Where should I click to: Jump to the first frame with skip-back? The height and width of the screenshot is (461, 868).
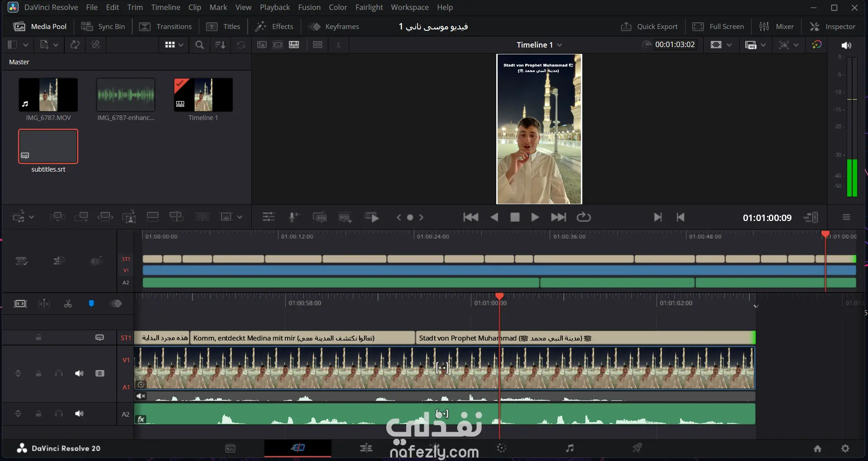pyautogui.click(x=470, y=217)
